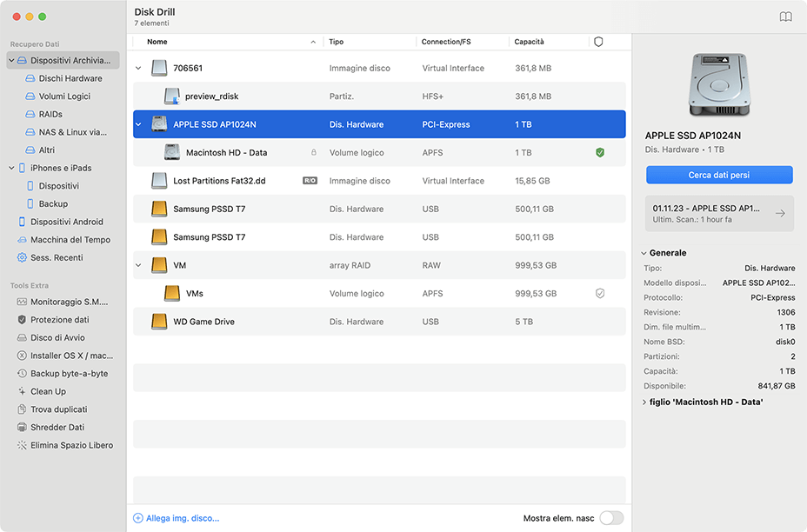Image resolution: width=807 pixels, height=532 pixels.
Task: Open the 01.11.23 APPLE SSD last scan session
Action: pos(719,214)
